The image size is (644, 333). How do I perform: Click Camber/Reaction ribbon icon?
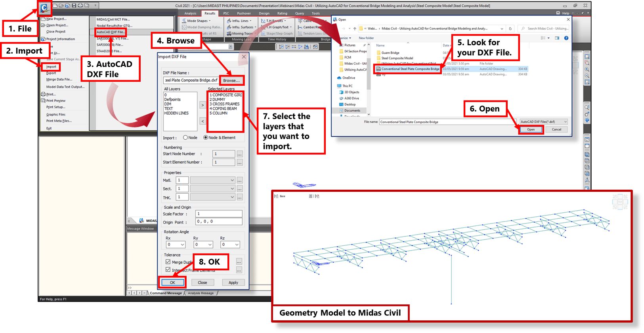click(300, 27)
